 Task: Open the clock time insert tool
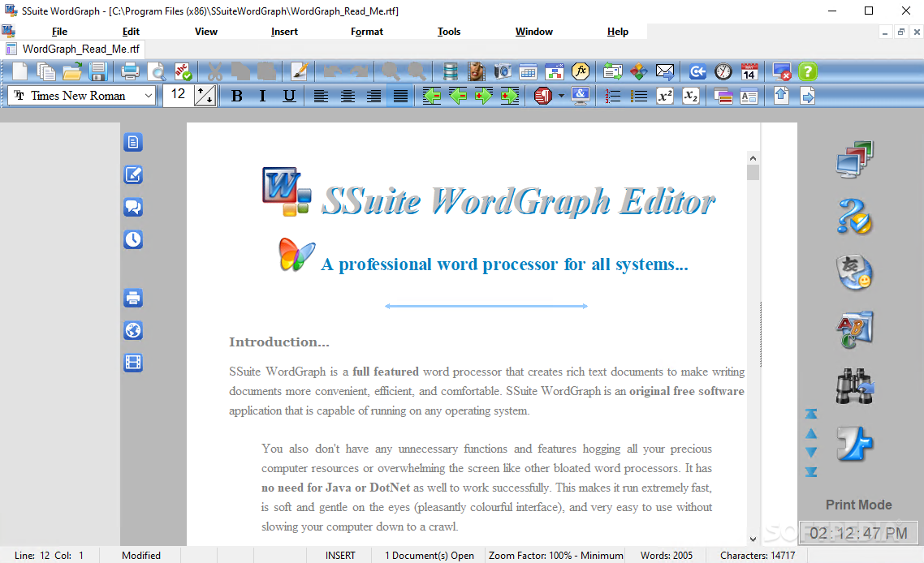[x=723, y=72]
